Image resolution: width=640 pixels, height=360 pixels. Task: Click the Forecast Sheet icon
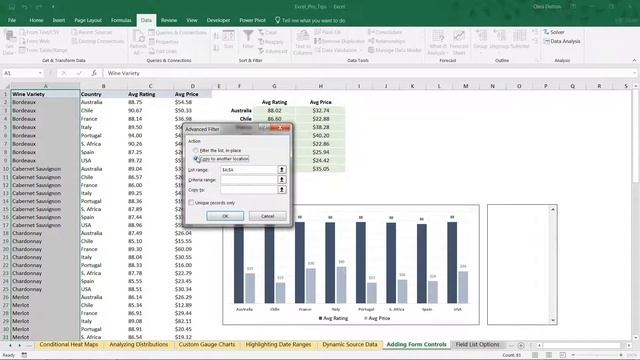(x=459, y=37)
